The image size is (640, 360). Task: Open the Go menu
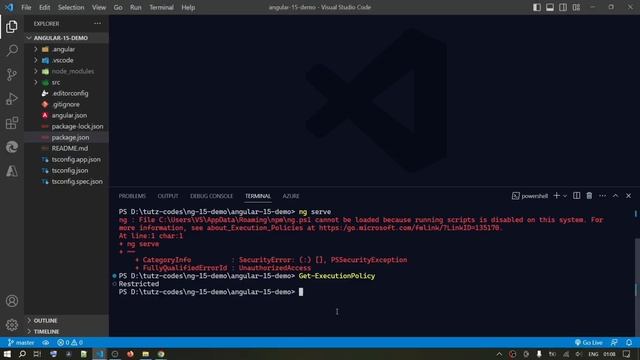118,7
